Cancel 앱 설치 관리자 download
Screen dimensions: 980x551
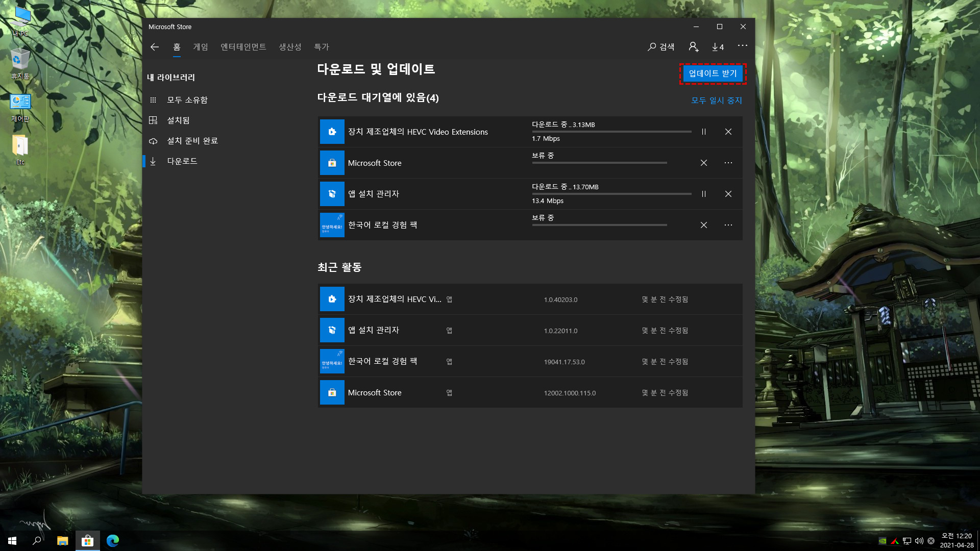click(728, 194)
